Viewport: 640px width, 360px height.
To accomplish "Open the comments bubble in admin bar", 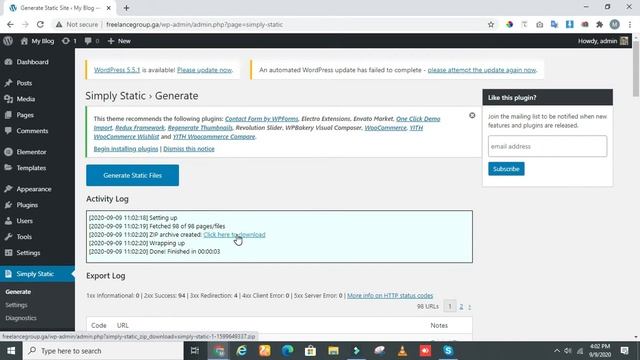I will [x=92, y=41].
